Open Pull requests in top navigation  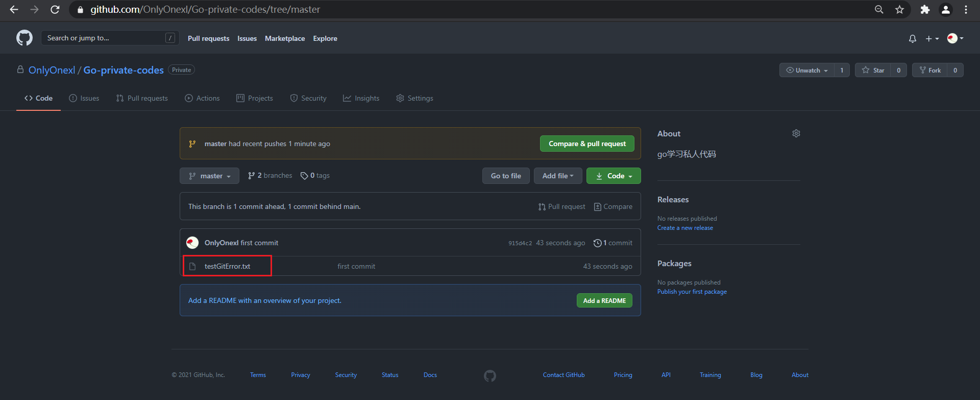click(208, 38)
